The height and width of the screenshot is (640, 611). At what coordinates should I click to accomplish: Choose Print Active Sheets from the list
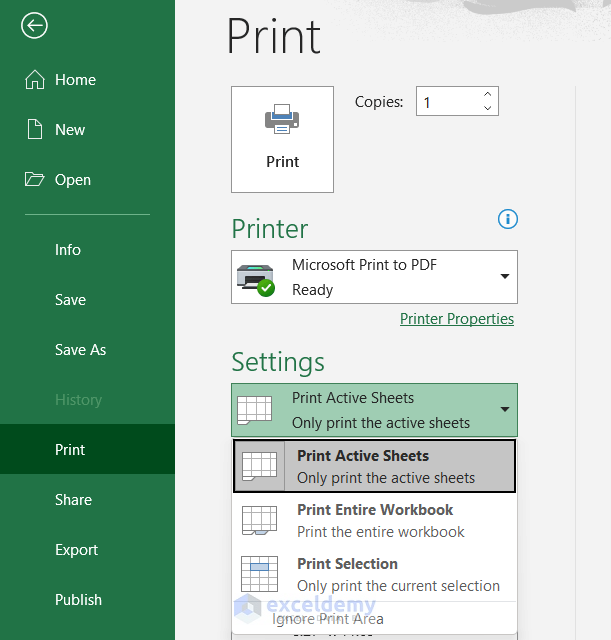pyautogui.click(x=374, y=466)
